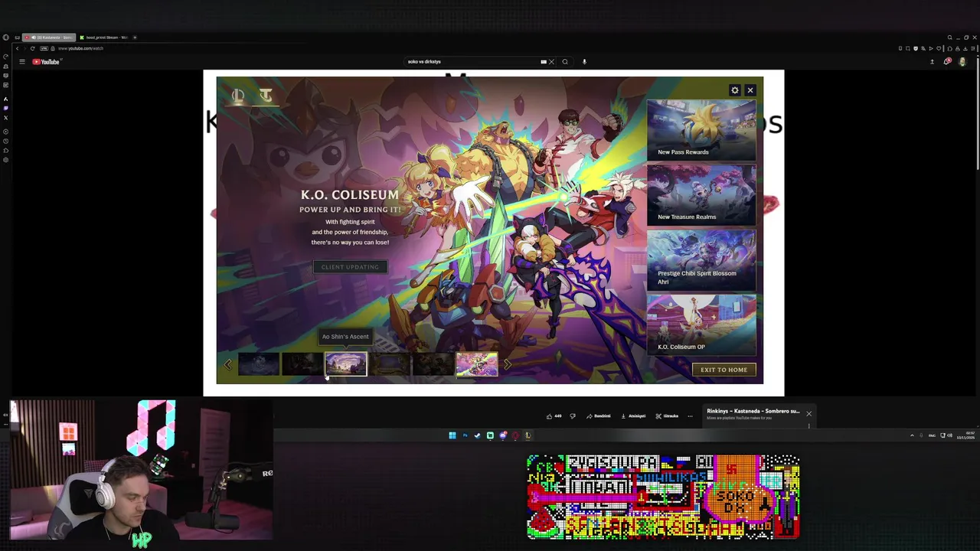This screenshot has height=551, width=980.
Task: Open Twitch from the browser sidebar
Action: [x=5, y=108]
